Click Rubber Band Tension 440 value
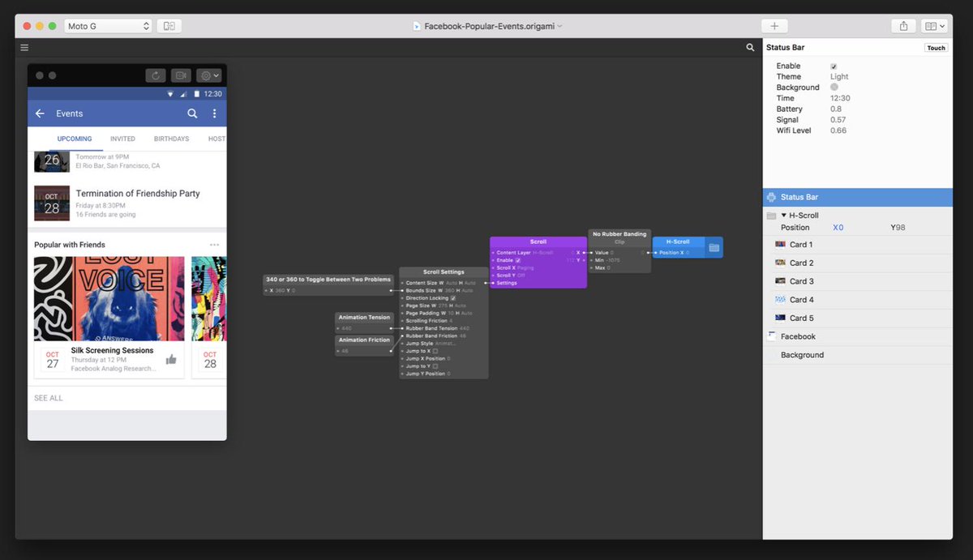This screenshot has width=973, height=560. (x=464, y=328)
